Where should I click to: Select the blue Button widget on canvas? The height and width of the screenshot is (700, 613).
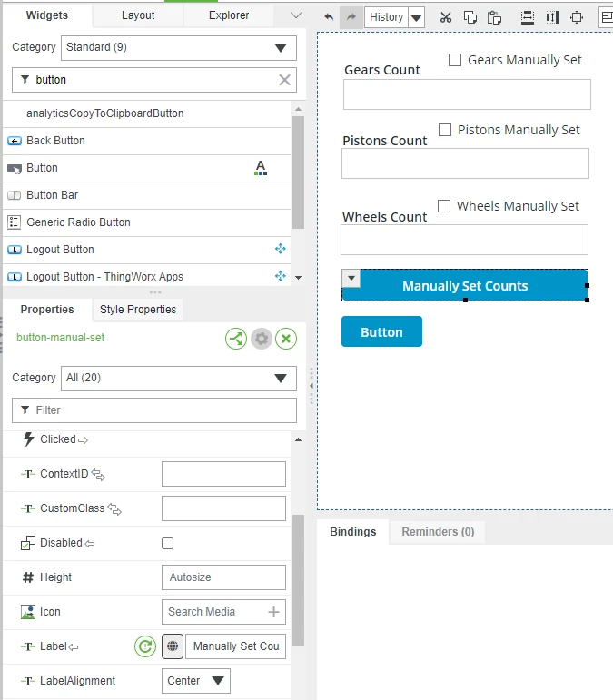(x=381, y=331)
